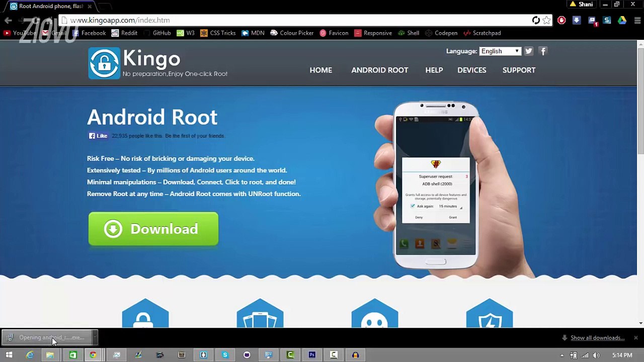Screen dimensions: 644x362
Task: Click the browser back arrow
Action: coord(8,20)
